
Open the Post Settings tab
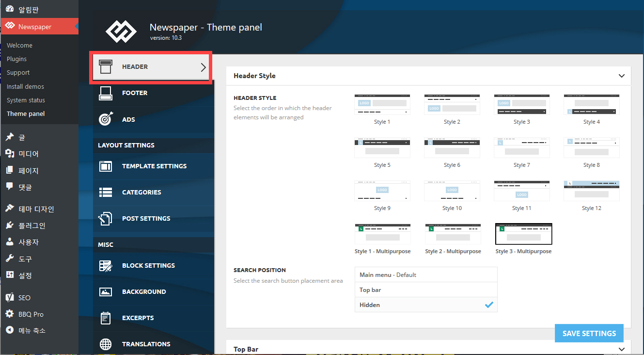pos(154,218)
